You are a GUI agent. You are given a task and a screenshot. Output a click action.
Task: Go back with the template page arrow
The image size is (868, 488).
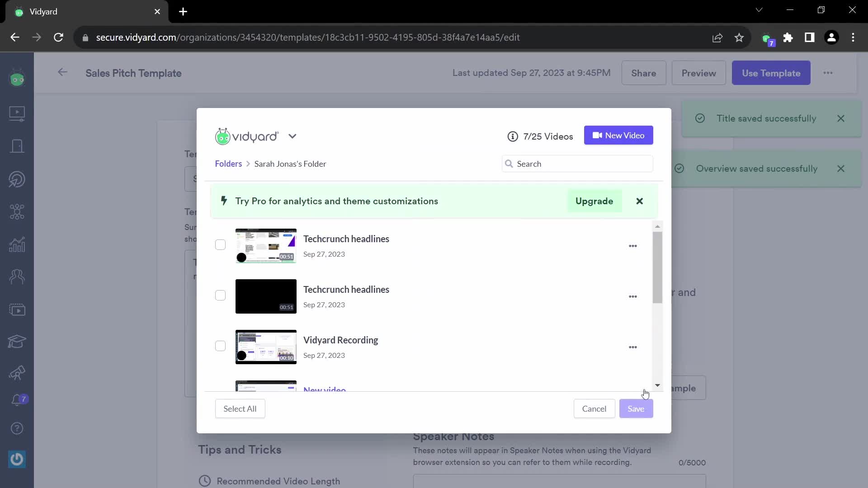point(62,72)
